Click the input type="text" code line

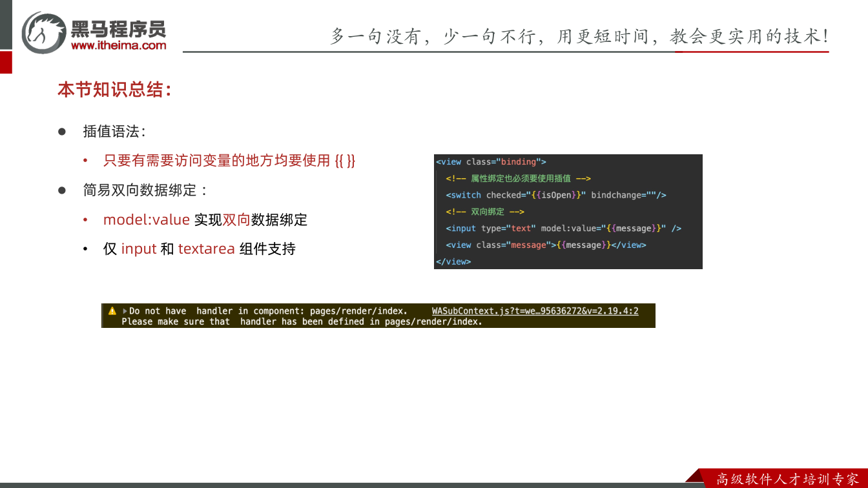coord(563,229)
